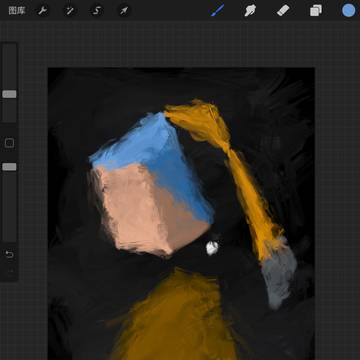Select the Selection S-shaped tool
360x360 pixels.
96,11
